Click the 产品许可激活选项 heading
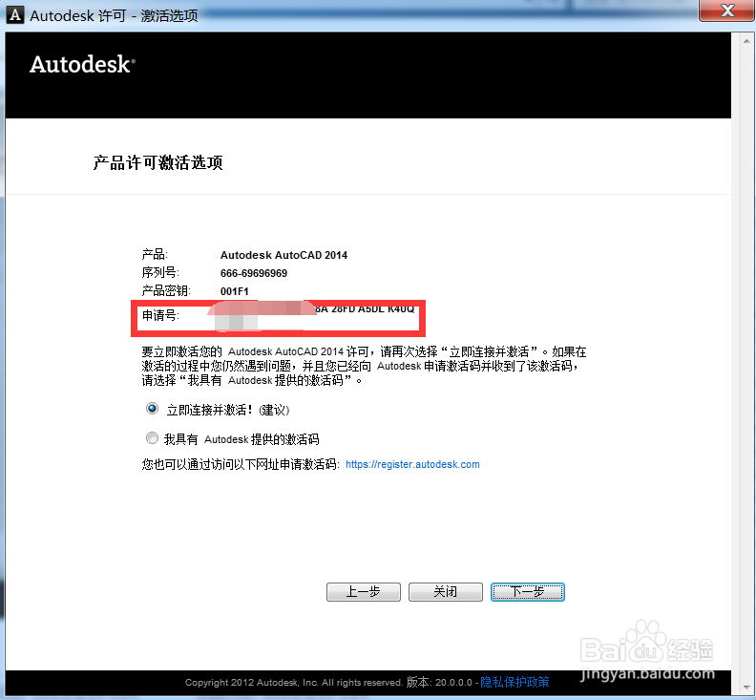The width and height of the screenshot is (756, 700). (x=157, y=162)
